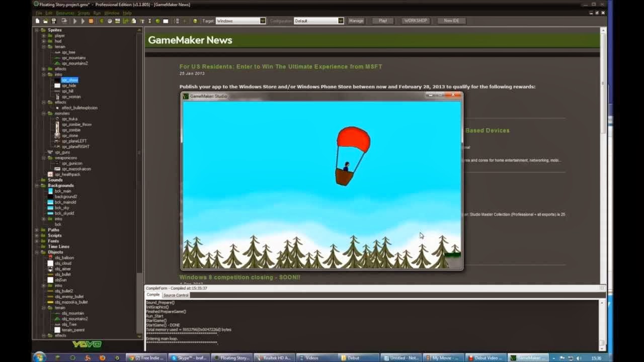Open the Scripts menu
This screenshot has height=362, width=644.
[x=84, y=13]
